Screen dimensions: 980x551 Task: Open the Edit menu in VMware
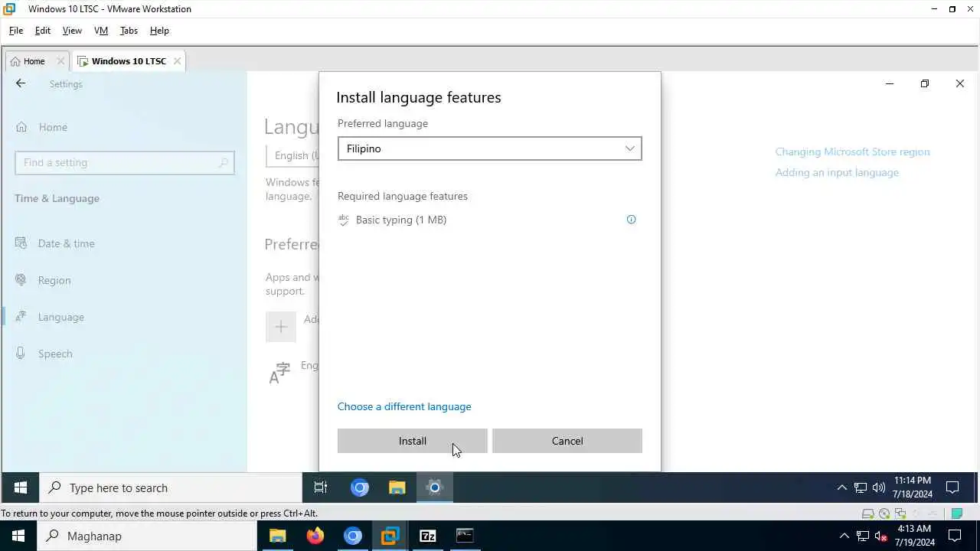[x=43, y=31]
